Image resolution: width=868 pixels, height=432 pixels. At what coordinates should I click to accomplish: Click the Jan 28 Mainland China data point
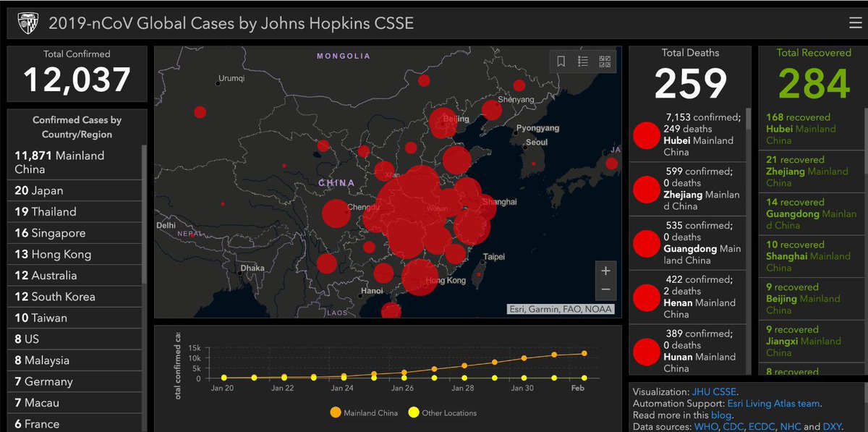click(x=464, y=365)
